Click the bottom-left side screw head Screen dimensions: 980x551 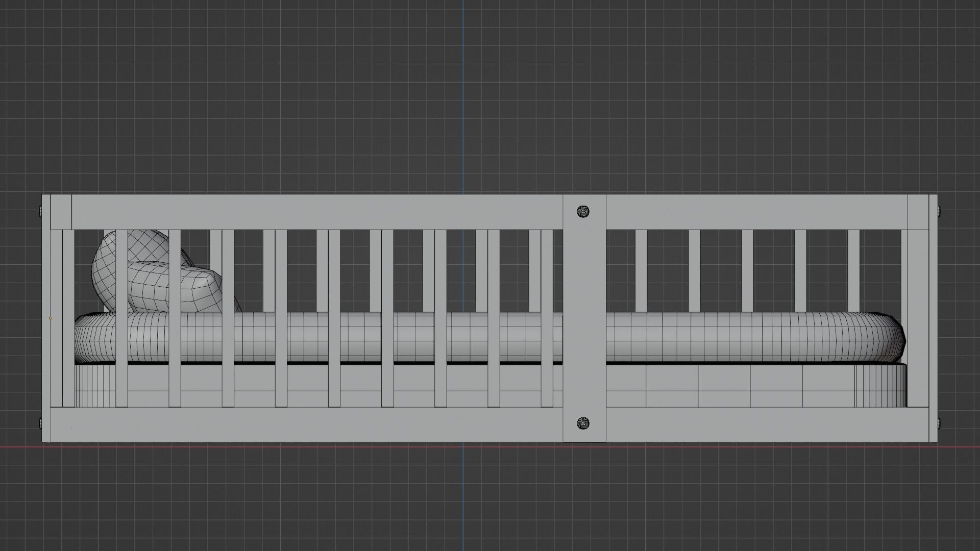[40, 422]
